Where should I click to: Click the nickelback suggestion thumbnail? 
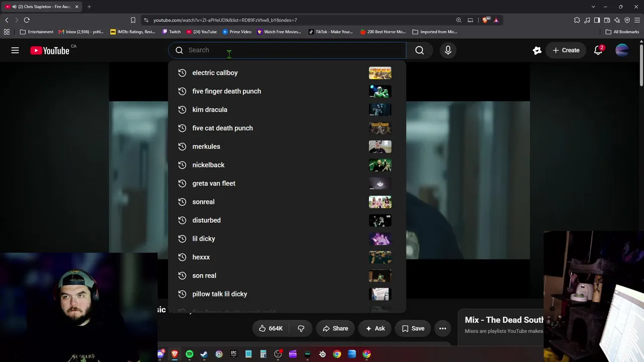tap(380, 165)
